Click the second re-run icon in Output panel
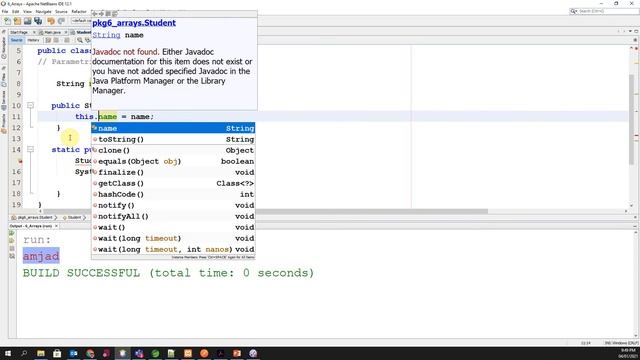 tap(12, 241)
